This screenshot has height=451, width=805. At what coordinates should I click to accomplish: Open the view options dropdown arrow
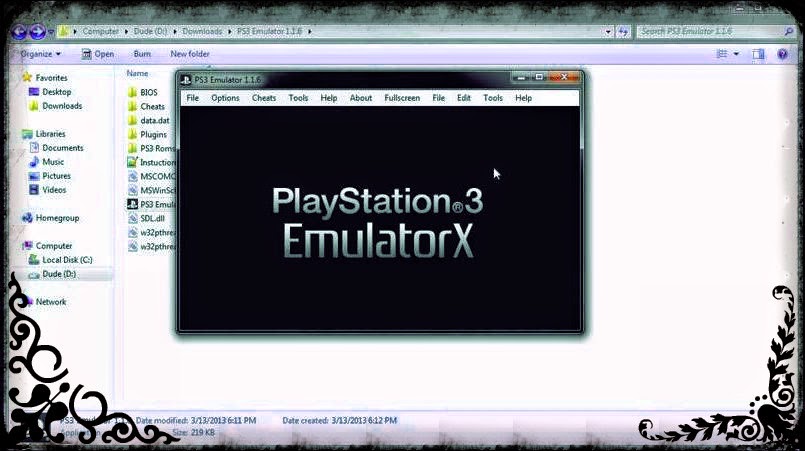click(x=736, y=54)
